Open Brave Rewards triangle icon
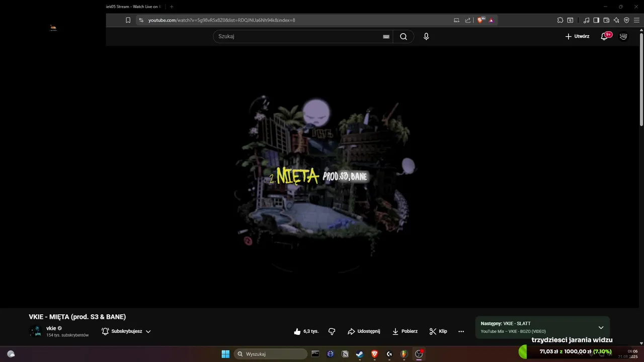The height and width of the screenshot is (362, 644). point(491,20)
